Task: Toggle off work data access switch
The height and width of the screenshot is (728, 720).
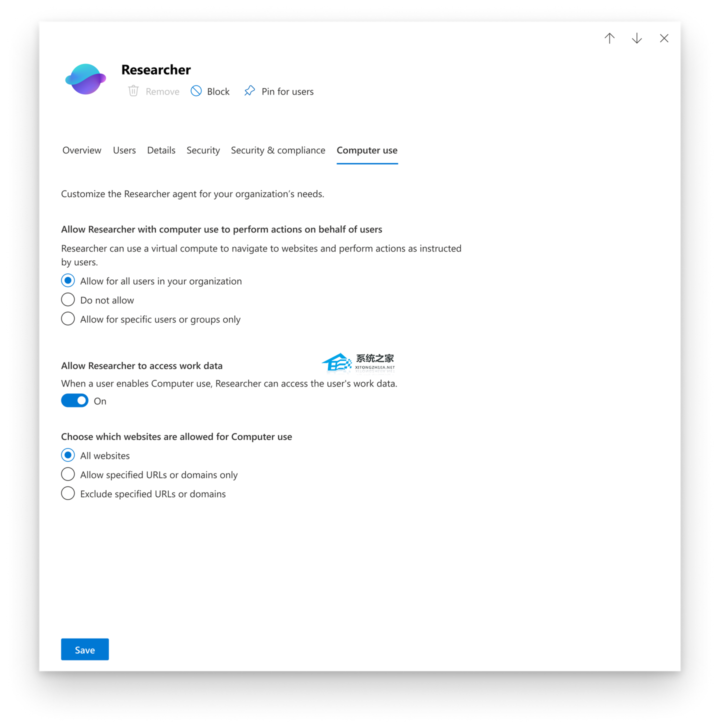Action: click(x=75, y=401)
